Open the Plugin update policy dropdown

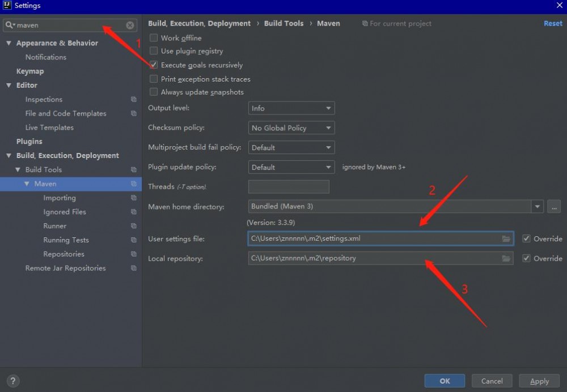[x=291, y=167]
